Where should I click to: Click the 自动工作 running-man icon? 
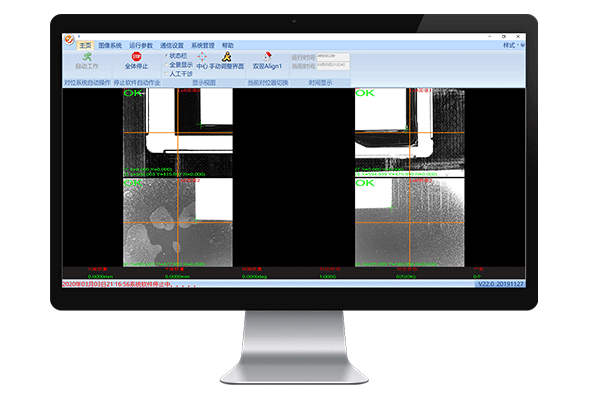point(90,56)
